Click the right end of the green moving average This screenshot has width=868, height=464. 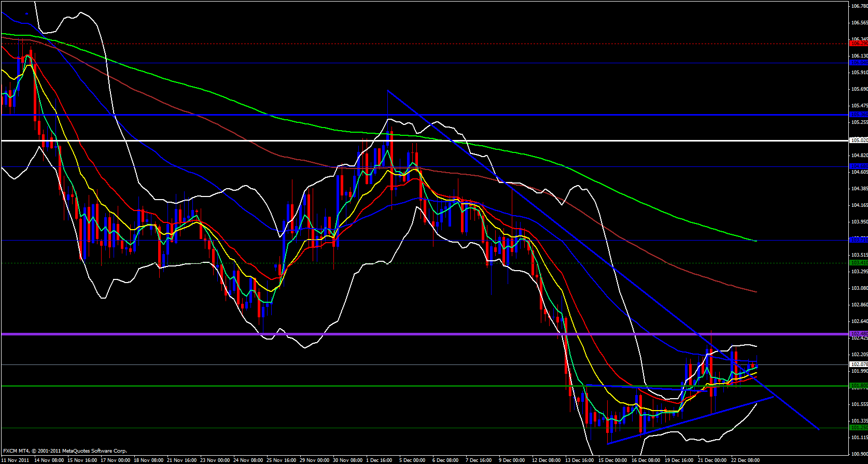pos(757,241)
